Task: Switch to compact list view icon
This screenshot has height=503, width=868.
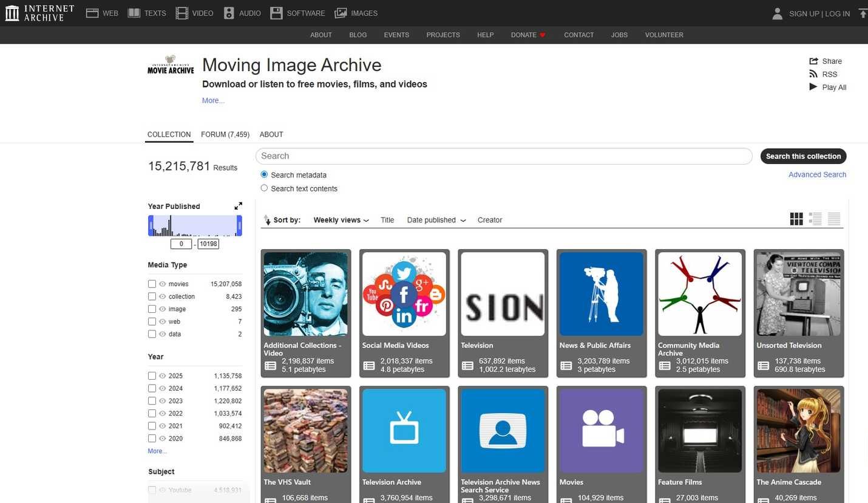Action: click(x=834, y=219)
